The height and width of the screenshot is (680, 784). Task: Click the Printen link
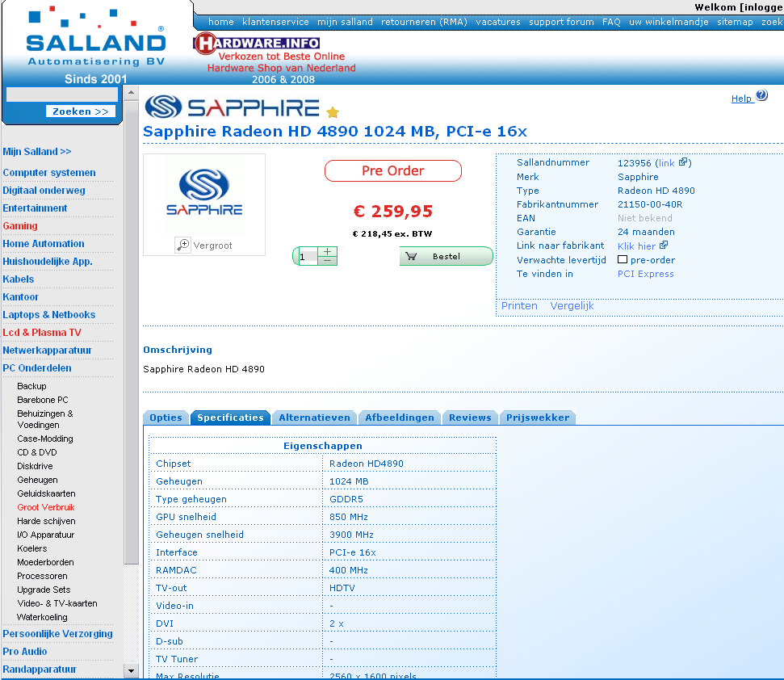519,305
